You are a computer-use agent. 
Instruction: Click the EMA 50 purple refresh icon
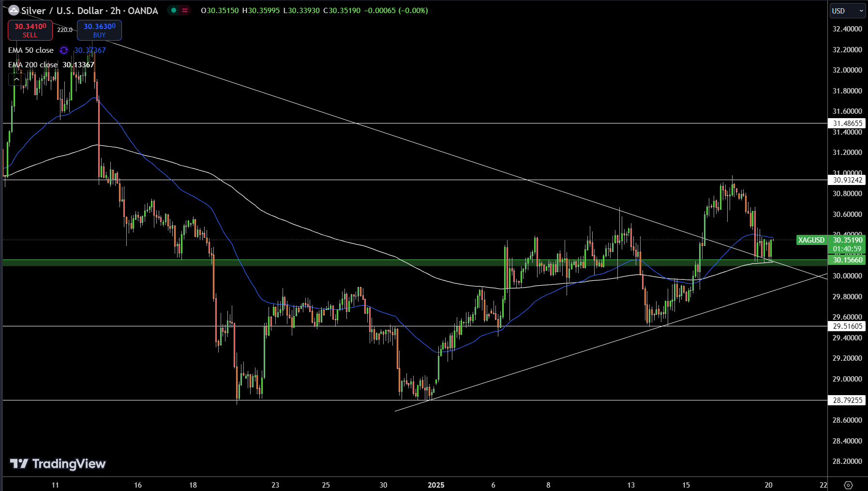coord(64,50)
